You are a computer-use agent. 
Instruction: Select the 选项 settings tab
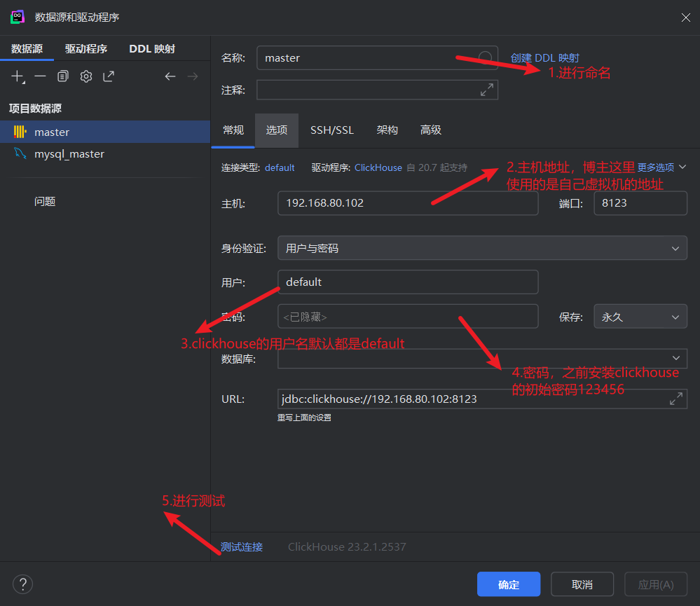pos(277,130)
